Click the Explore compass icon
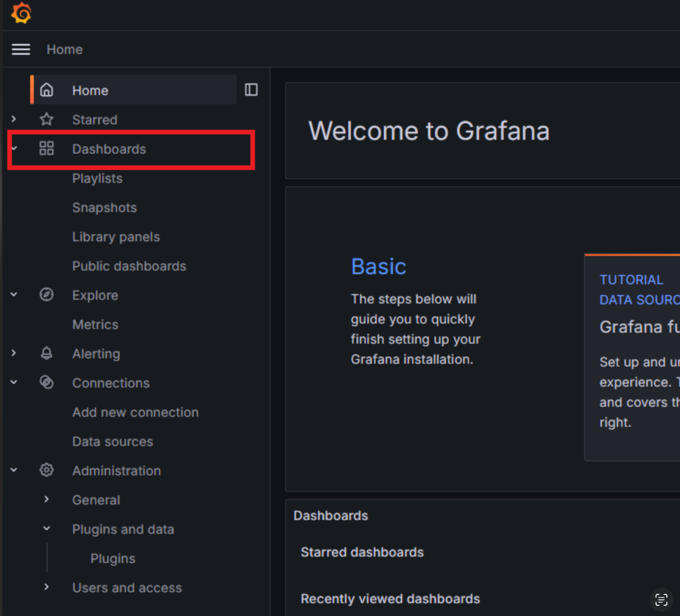680x616 pixels. (47, 295)
